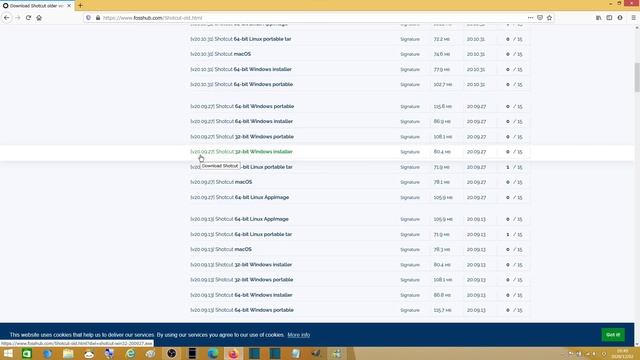Download v20.09.27 64-bit Windows installer
This screenshot has height=360, width=640.
click(x=241, y=121)
